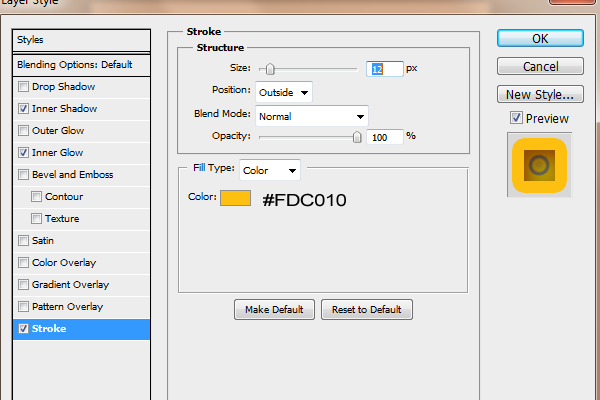This screenshot has height=400, width=600.
Task: Click the style preview thumbnail
Action: 540,165
